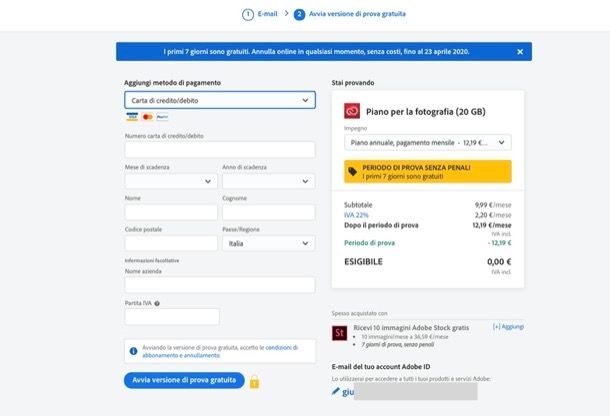Click step 1 circle icon

(x=248, y=14)
